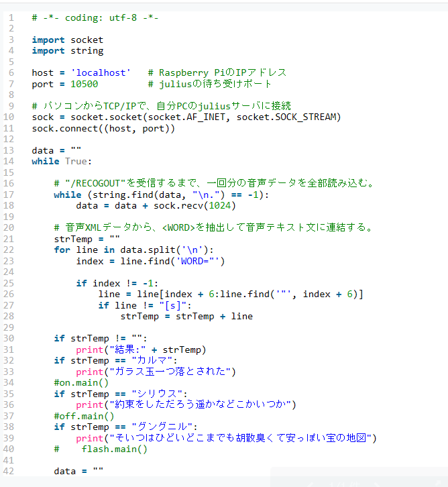Click the '# -*- coding: utf-8 -*-' comment

[x=95, y=17]
